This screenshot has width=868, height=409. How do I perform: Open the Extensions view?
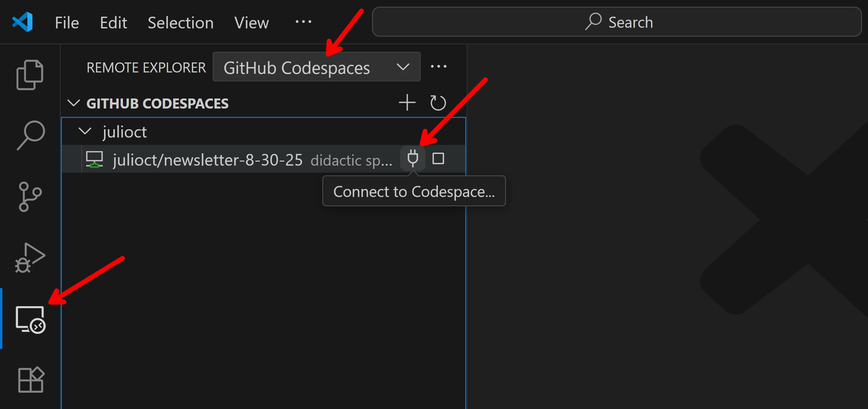coord(31,380)
